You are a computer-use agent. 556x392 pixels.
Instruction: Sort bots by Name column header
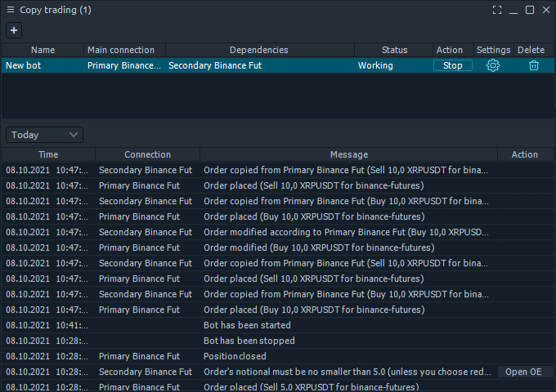tap(43, 50)
